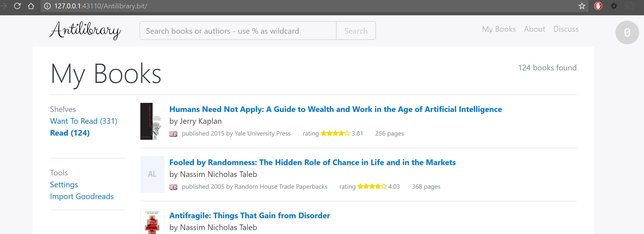Open the Fooled by Randomness book title
The height and width of the screenshot is (234, 644).
click(312, 162)
